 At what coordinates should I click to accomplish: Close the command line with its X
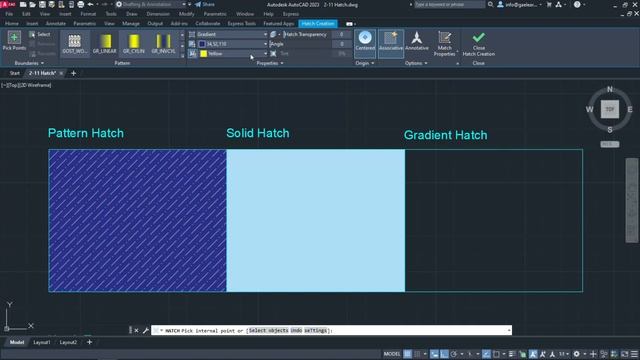point(136,330)
